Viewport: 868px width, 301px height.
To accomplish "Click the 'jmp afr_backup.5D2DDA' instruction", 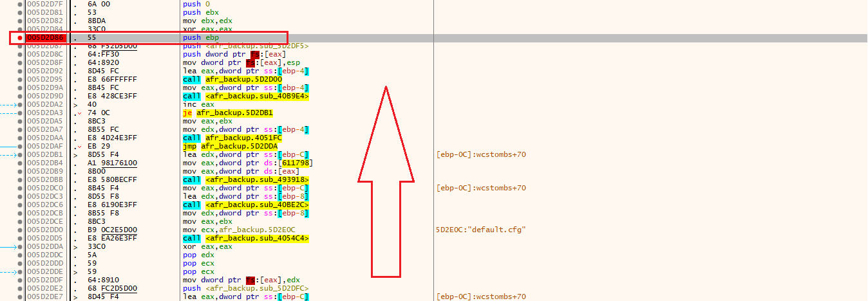I will [229, 146].
